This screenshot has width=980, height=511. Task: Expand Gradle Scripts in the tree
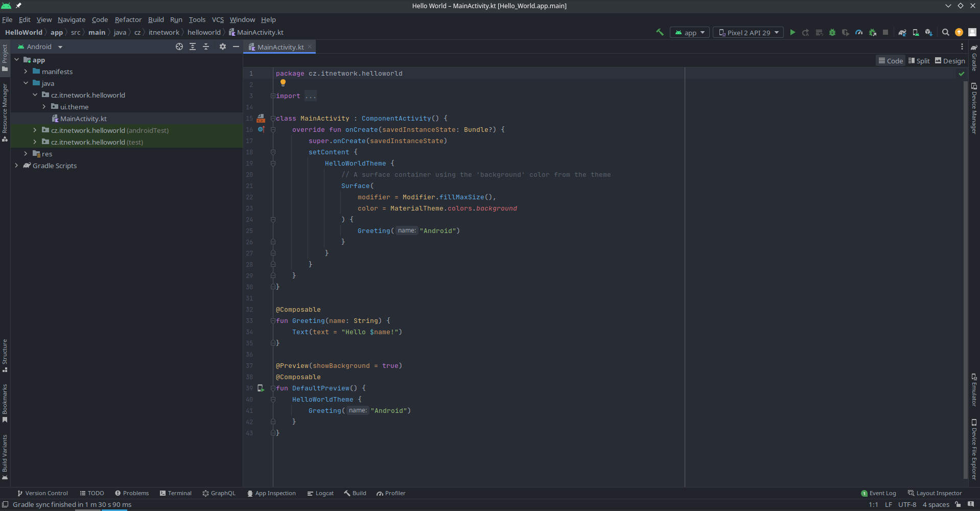pos(17,166)
